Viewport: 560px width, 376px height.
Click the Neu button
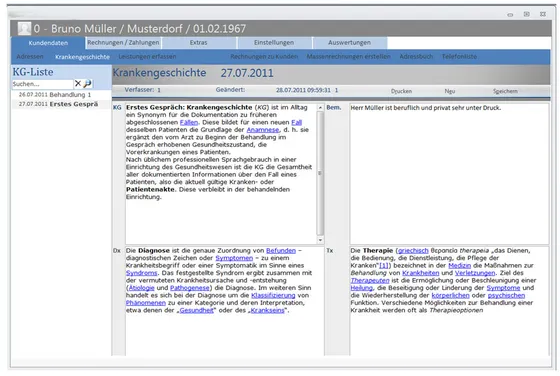[x=450, y=91]
